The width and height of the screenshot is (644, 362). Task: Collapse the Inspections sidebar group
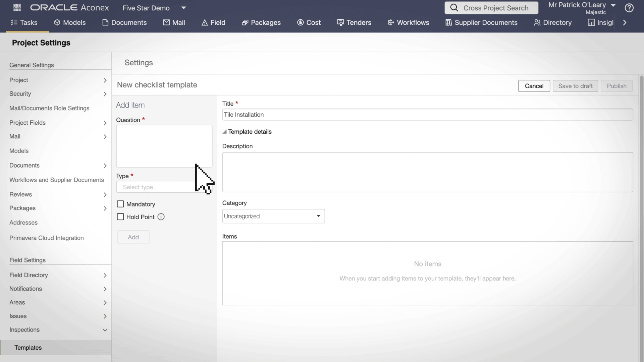105,330
